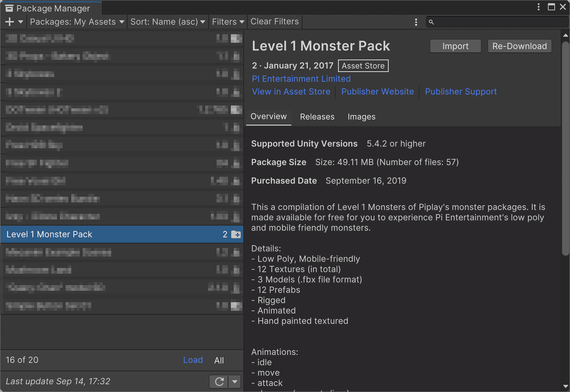Viewport: 570px width, 392px height.
Task: Click the Clear Filters button
Action: point(275,21)
